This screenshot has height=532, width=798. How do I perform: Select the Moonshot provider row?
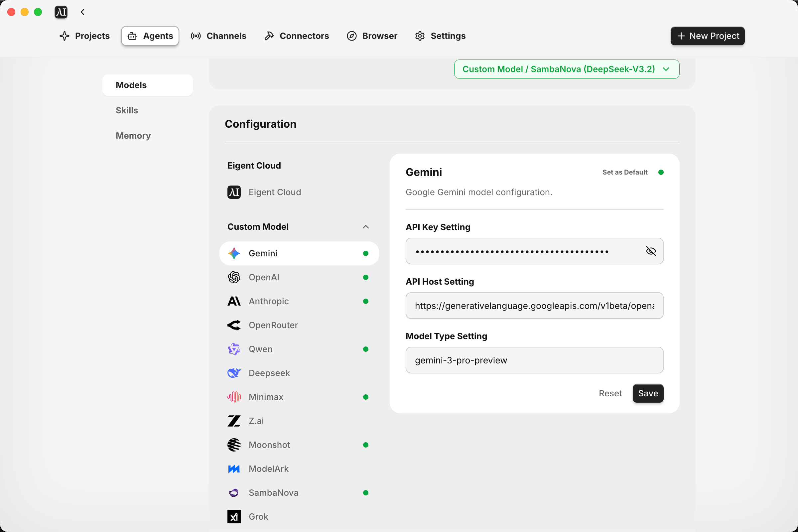tap(299, 445)
